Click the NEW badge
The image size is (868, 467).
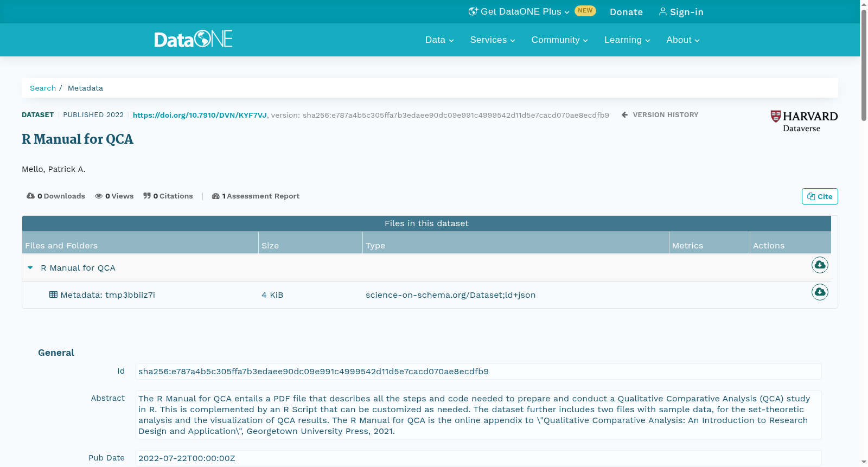click(x=585, y=11)
